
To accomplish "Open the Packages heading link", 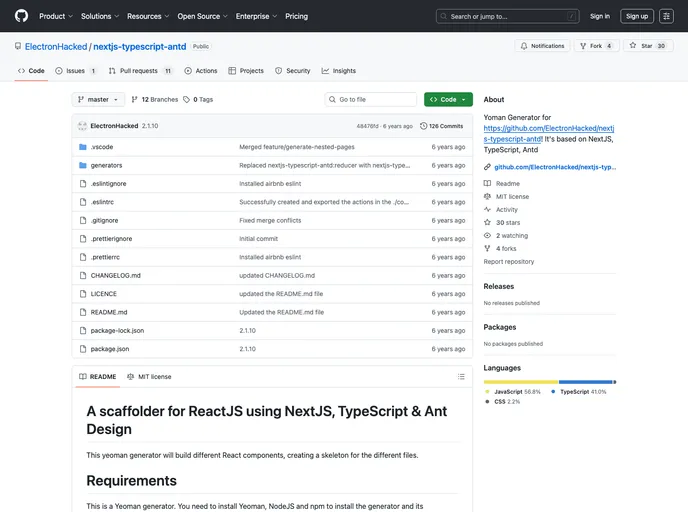I will pos(500,327).
